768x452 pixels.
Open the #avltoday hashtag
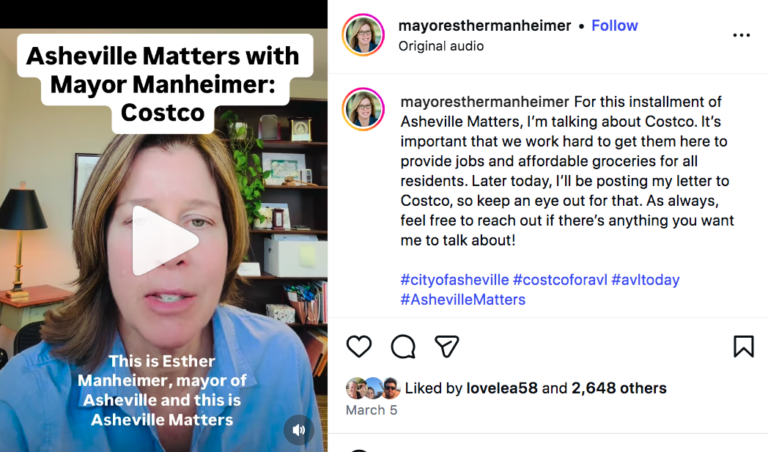[x=645, y=280]
